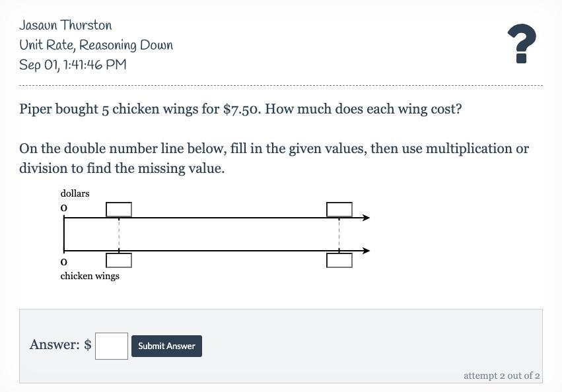Viewport: 562px width, 392px height.
Task: Click the arrowhead ending the dollars line
Action: [366, 218]
